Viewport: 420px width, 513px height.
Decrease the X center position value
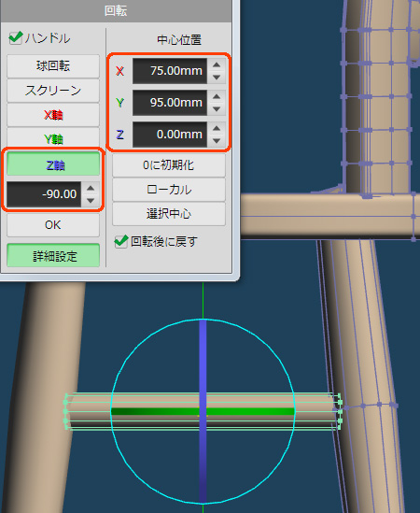click(217, 78)
